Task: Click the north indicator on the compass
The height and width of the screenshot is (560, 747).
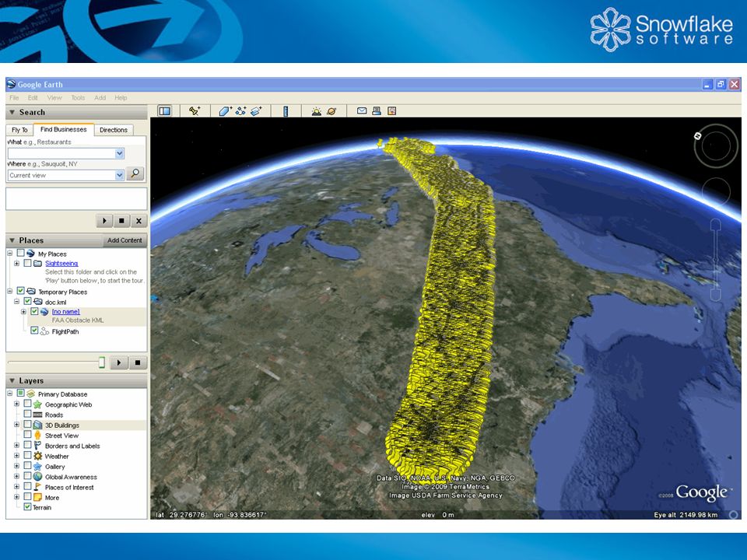Action: point(698,135)
